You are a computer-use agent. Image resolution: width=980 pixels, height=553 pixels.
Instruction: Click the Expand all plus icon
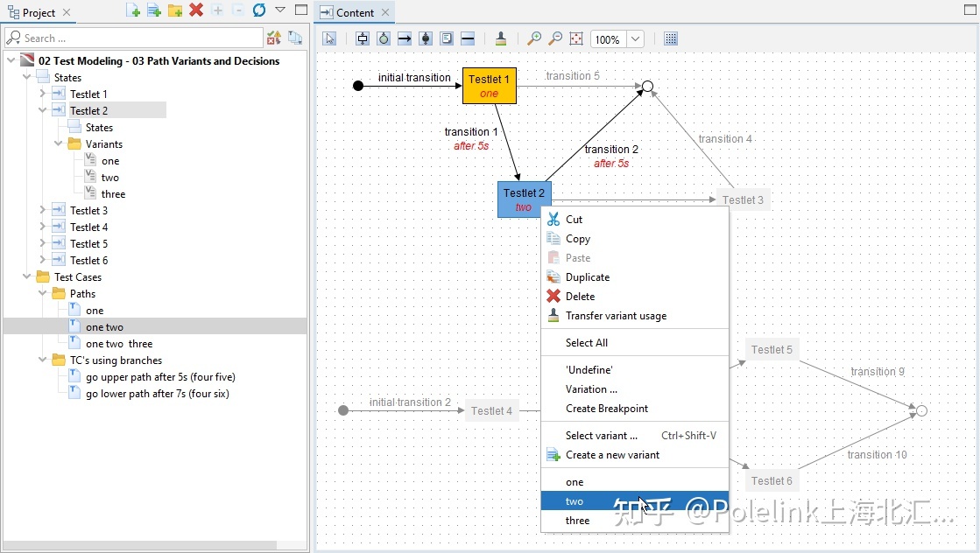click(x=217, y=10)
